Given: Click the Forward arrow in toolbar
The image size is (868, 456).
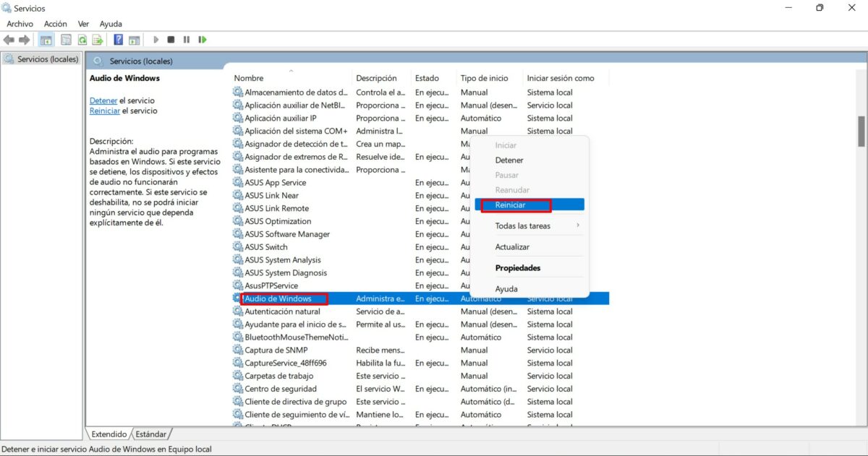Looking at the screenshot, I should [x=25, y=40].
